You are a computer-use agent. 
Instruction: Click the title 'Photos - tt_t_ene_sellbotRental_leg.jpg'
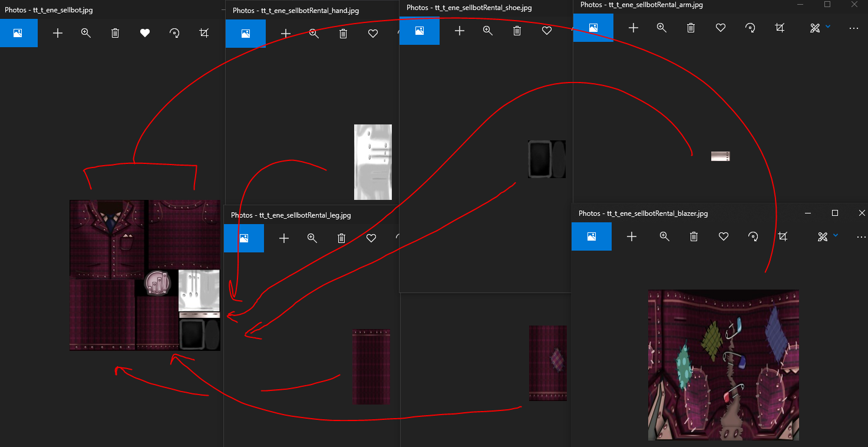coord(291,215)
